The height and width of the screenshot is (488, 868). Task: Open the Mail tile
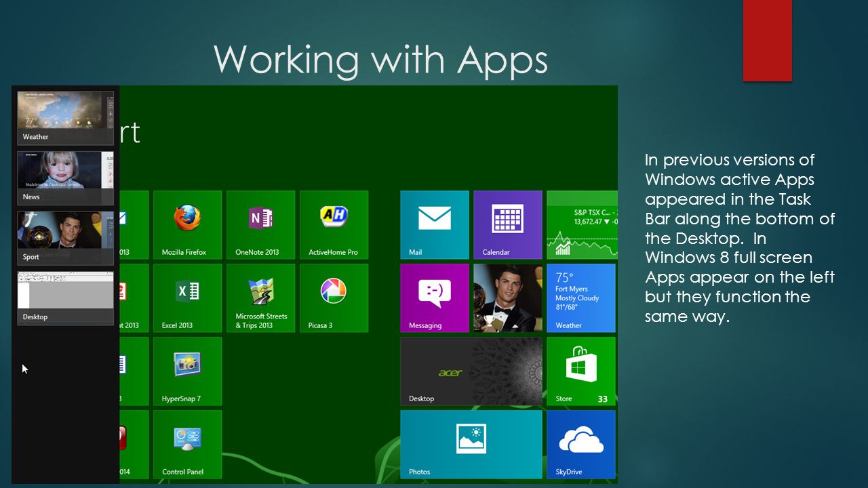pyautogui.click(x=435, y=225)
